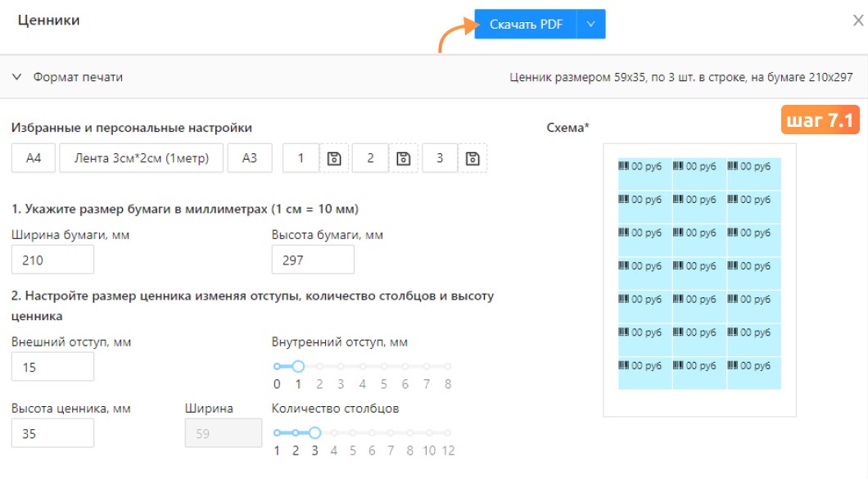Load personal setting 2
This screenshot has height=479, width=868.
pos(370,158)
